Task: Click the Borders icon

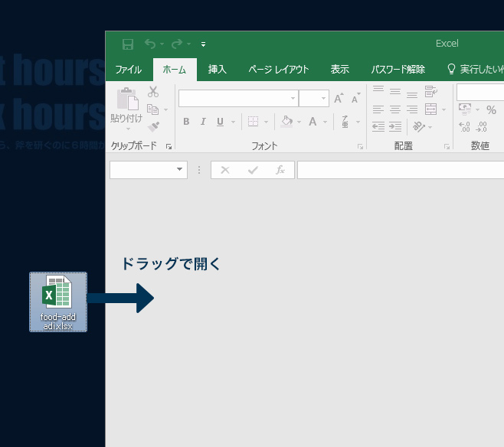Action: click(x=253, y=122)
